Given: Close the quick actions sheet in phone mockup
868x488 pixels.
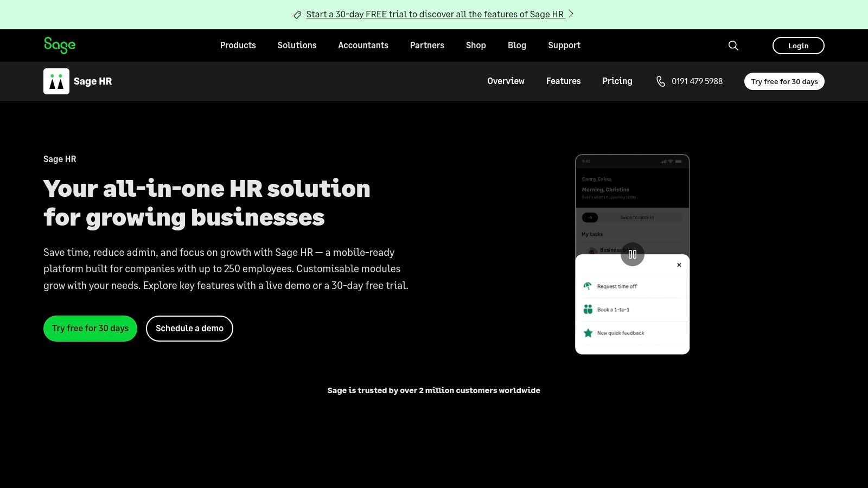Looking at the screenshot, I should (679, 265).
